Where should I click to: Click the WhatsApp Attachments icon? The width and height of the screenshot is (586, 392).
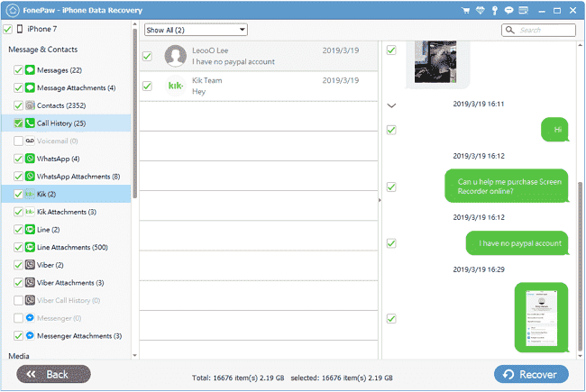[x=30, y=176]
